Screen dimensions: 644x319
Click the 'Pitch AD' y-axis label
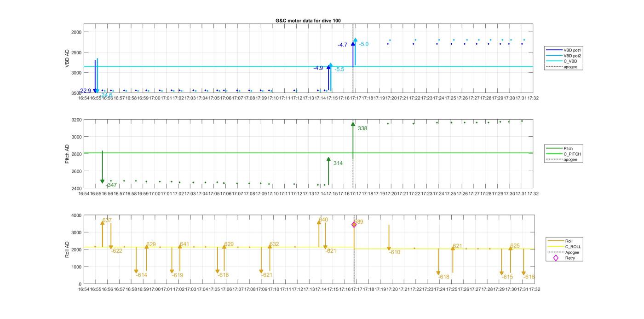pyautogui.click(x=67, y=154)
